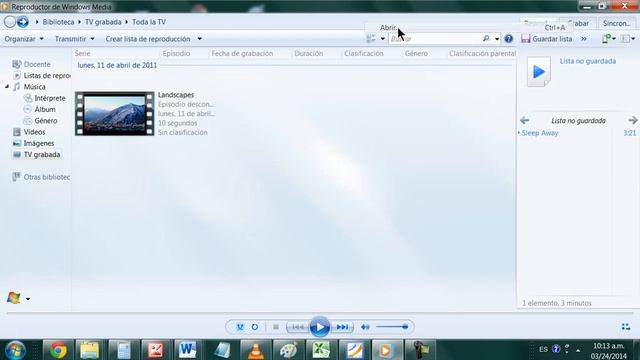Image resolution: width=640 pixels, height=360 pixels.
Task: Select Música in the sidebar
Action: point(34,87)
